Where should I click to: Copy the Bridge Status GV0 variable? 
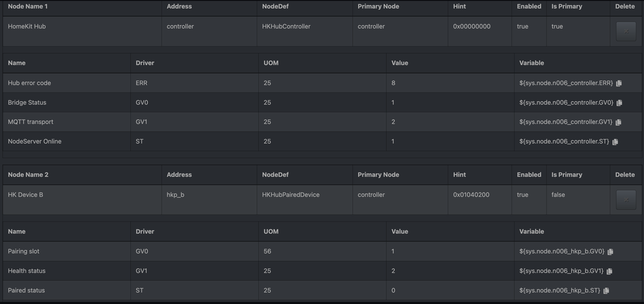(620, 102)
